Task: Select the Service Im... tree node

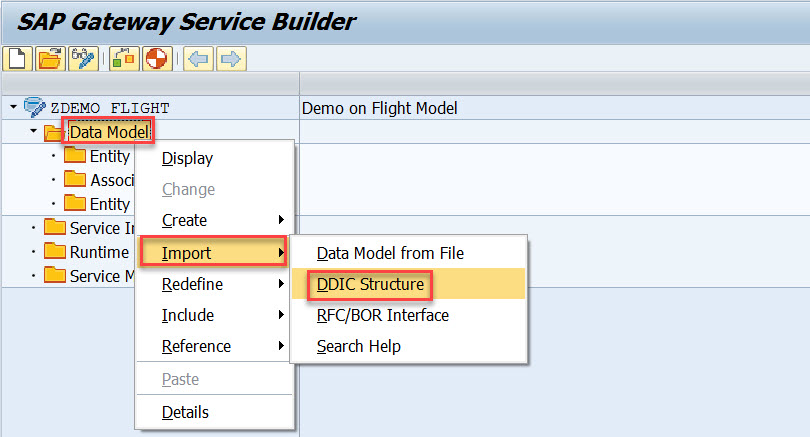Action: (102, 228)
